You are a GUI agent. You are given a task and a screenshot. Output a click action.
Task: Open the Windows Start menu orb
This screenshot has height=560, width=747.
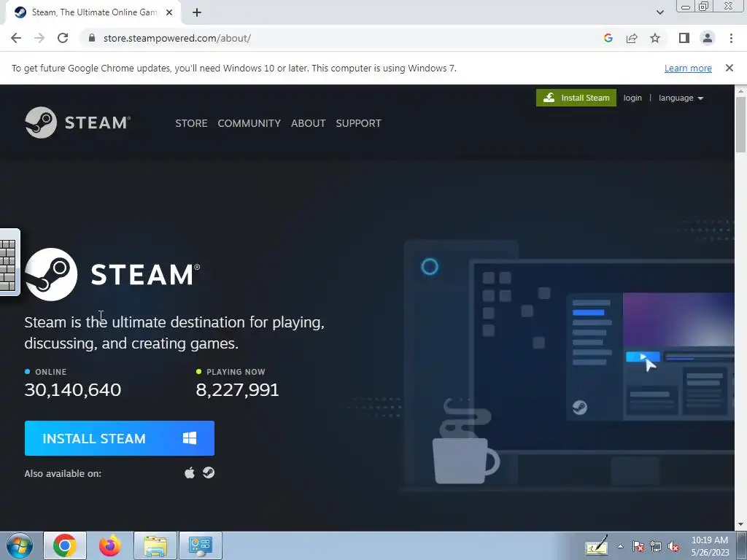coord(20,545)
